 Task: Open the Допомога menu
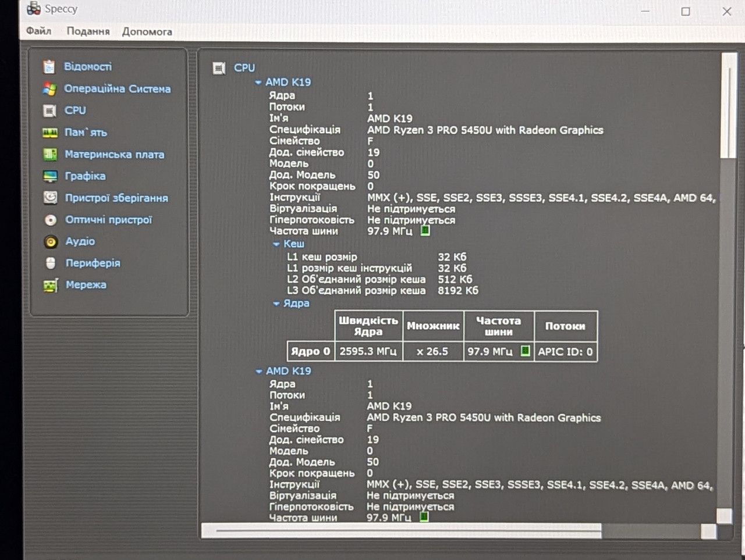[147, 31]
